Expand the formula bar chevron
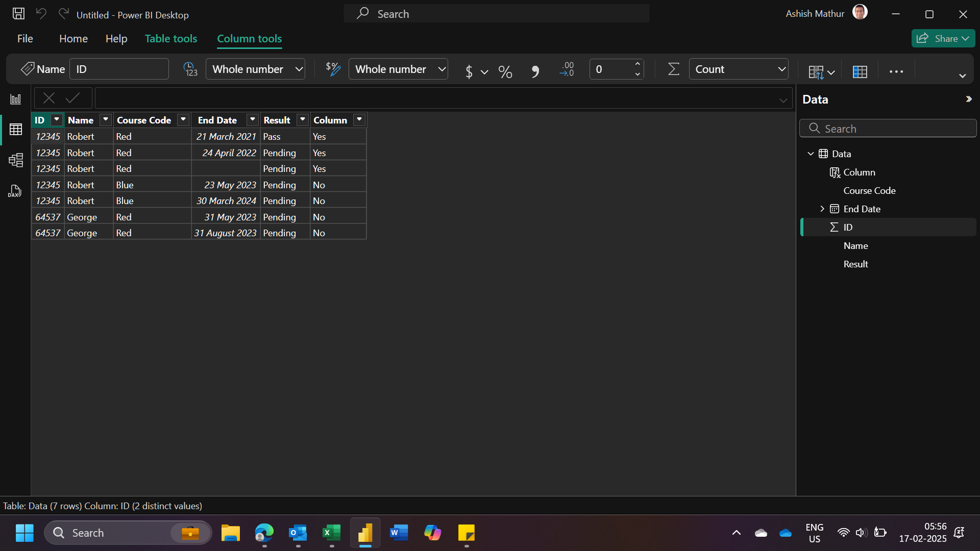 pos(783,101)
